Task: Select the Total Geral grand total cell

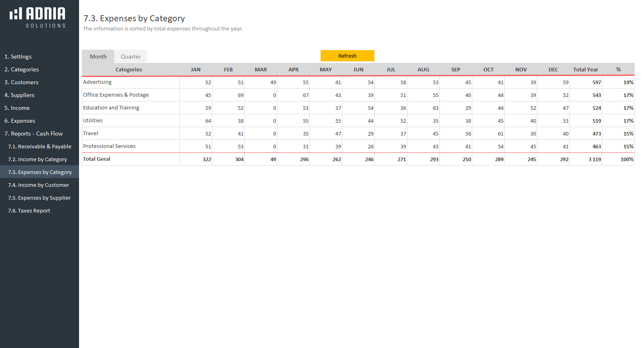Action: click(x=595, y=159)
